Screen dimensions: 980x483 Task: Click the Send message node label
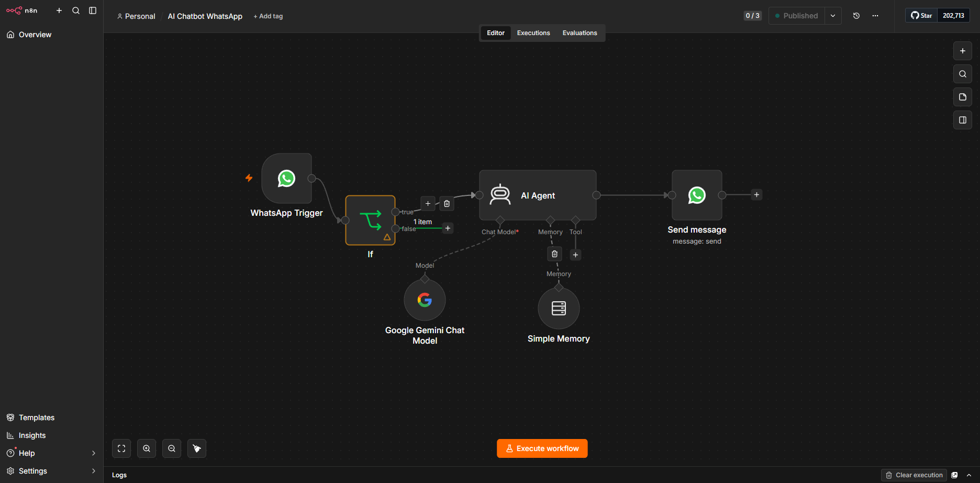tap(697, 230)
